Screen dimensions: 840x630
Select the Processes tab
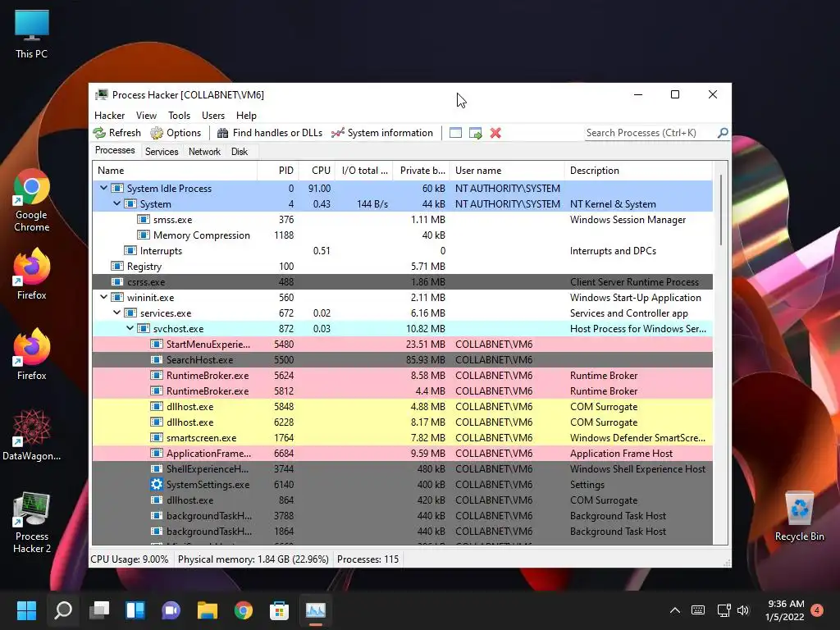115,151
